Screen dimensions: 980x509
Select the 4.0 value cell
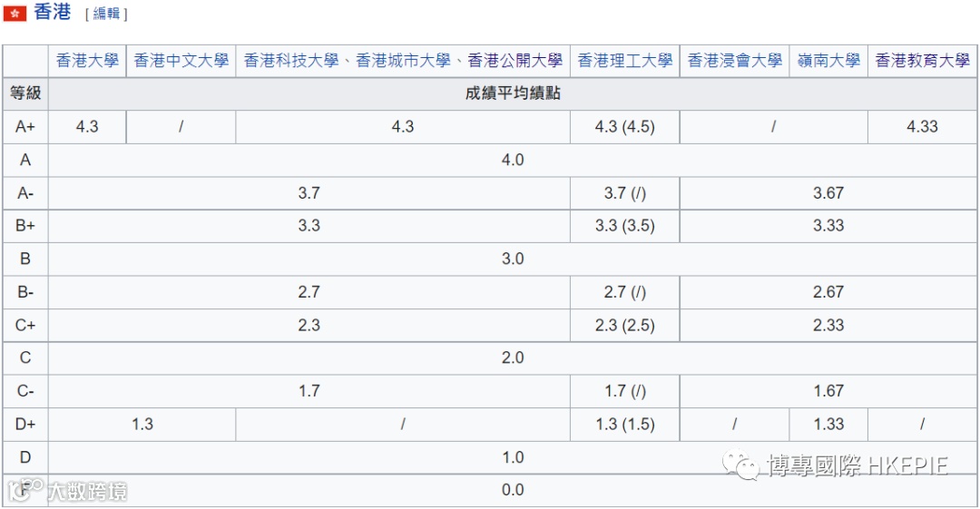[513, 160]
